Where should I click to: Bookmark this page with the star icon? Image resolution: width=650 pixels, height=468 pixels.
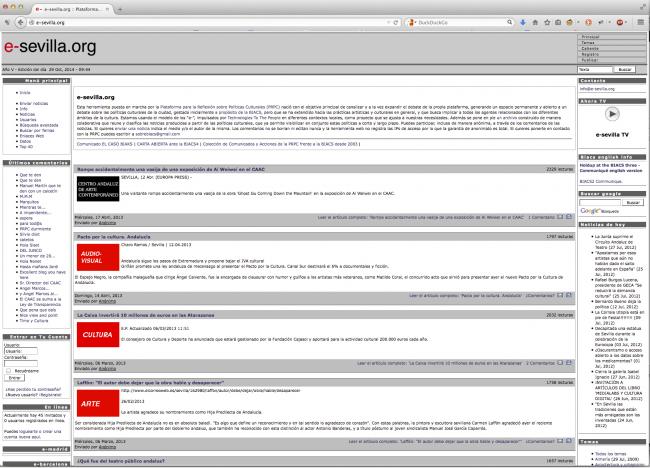546,20
